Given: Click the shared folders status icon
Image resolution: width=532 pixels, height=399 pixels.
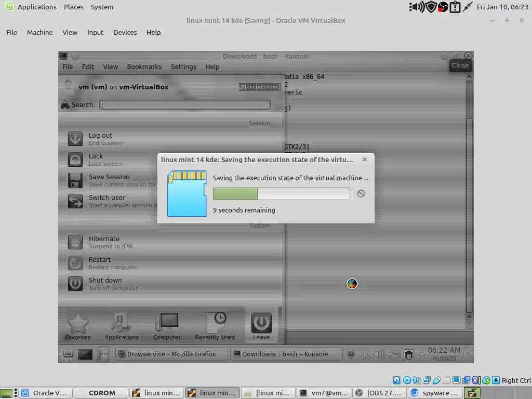Looking at the screenshot, I should pos(446,380).
